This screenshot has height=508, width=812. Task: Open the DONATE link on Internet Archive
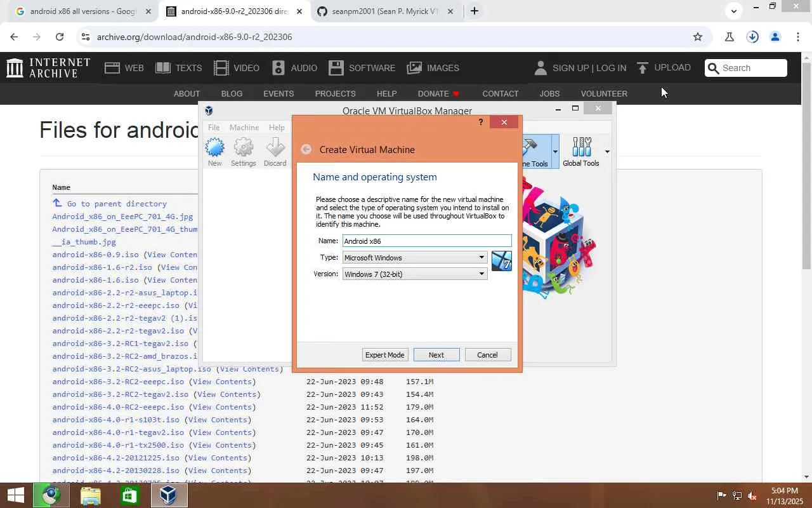(438, 93)
